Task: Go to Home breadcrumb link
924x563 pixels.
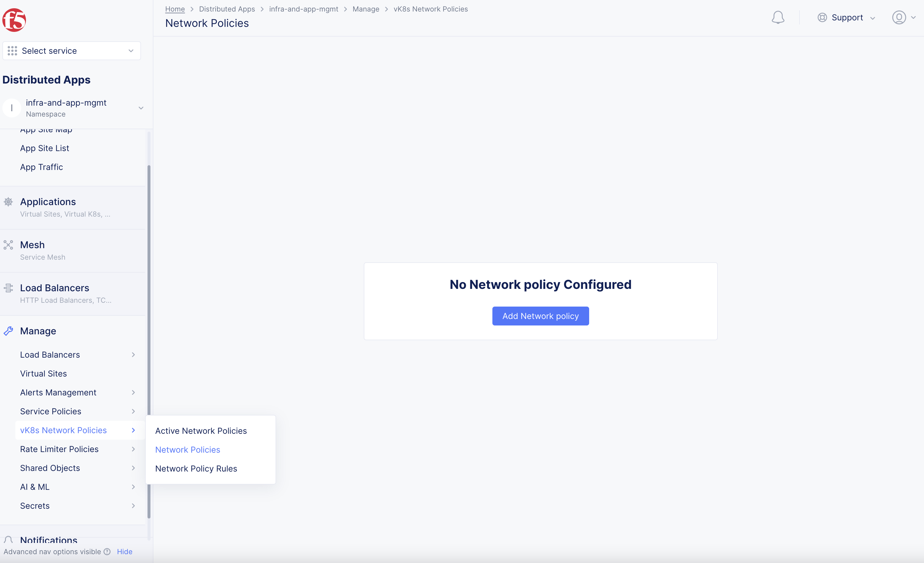Action: [175, 9]
